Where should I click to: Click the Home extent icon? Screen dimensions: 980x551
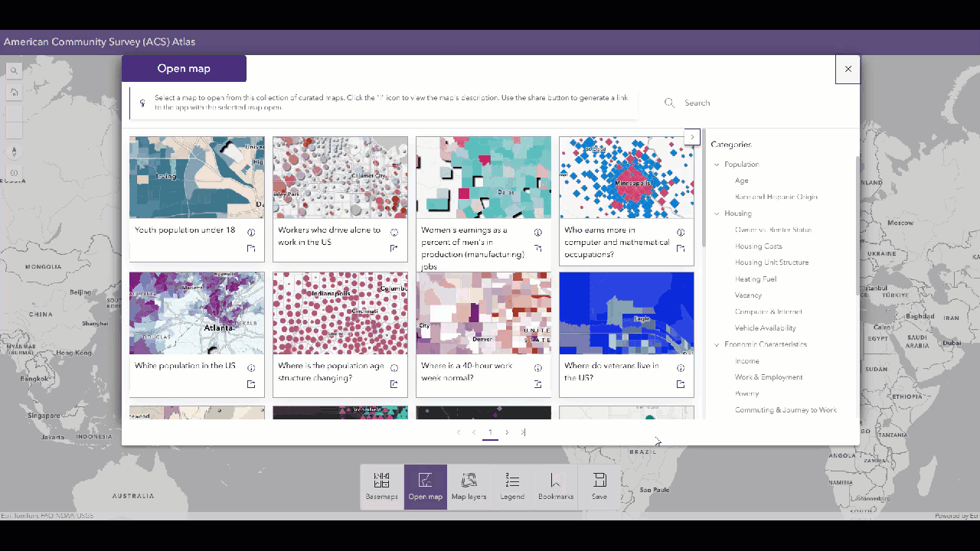pyautogui.click(x=14, y=92)
